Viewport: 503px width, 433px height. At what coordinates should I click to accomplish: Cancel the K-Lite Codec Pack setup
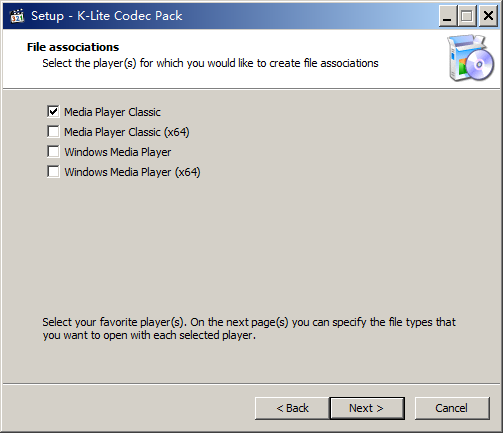pyautogui.click(x=452, y=408)
